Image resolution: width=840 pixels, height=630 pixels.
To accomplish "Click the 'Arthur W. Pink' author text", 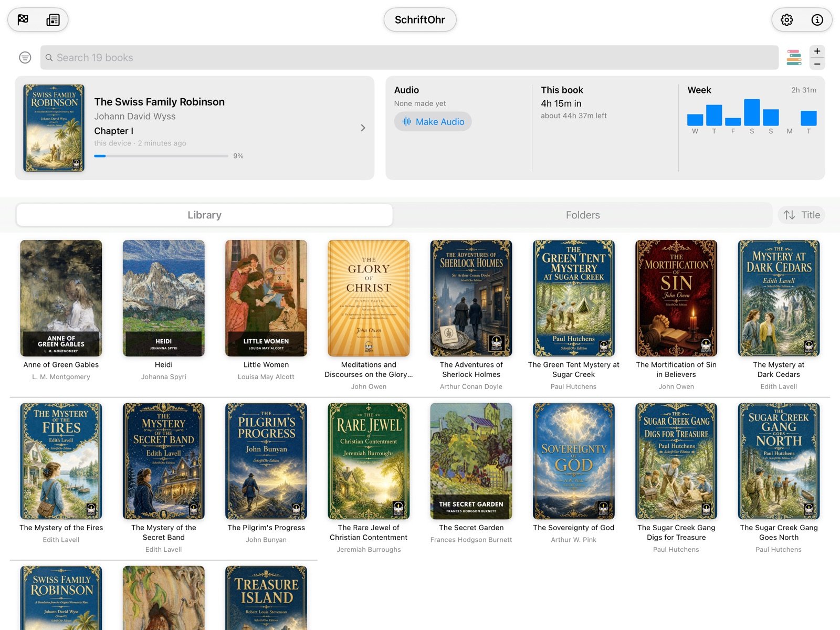I will 574,540.
